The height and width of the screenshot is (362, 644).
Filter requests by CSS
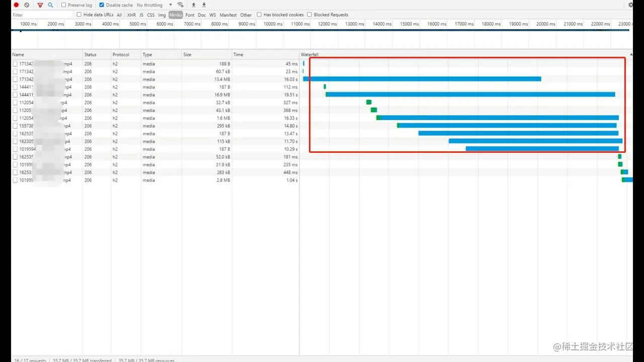click(x=151, y=15)
